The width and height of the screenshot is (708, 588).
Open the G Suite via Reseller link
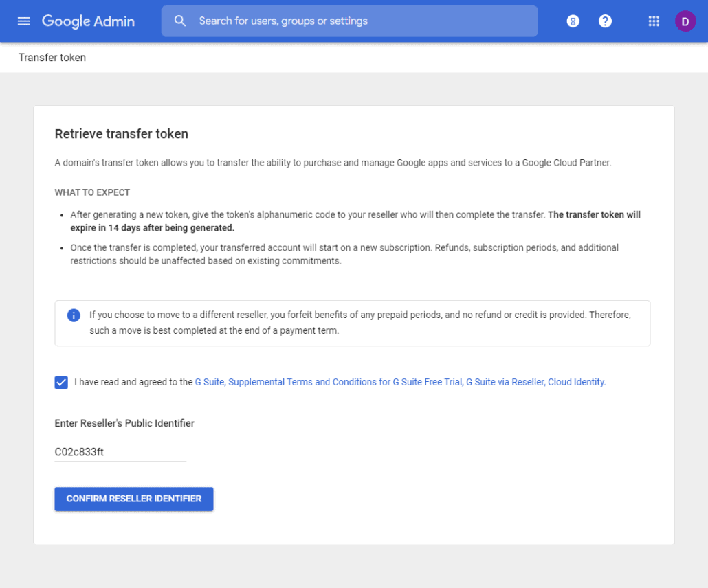click(505, 383)
